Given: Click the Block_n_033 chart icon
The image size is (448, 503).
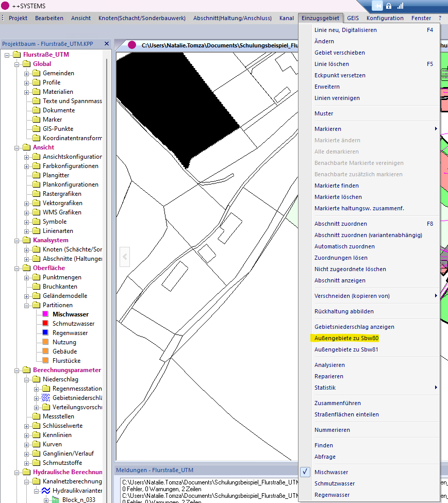Looking at the screenshot, I should [x=56, y=500].
